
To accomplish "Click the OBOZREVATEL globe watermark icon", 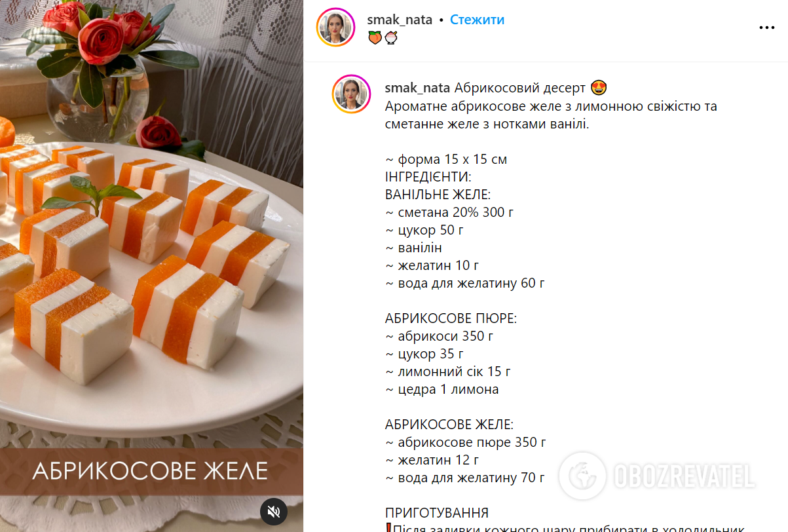I will coord(582,475).
